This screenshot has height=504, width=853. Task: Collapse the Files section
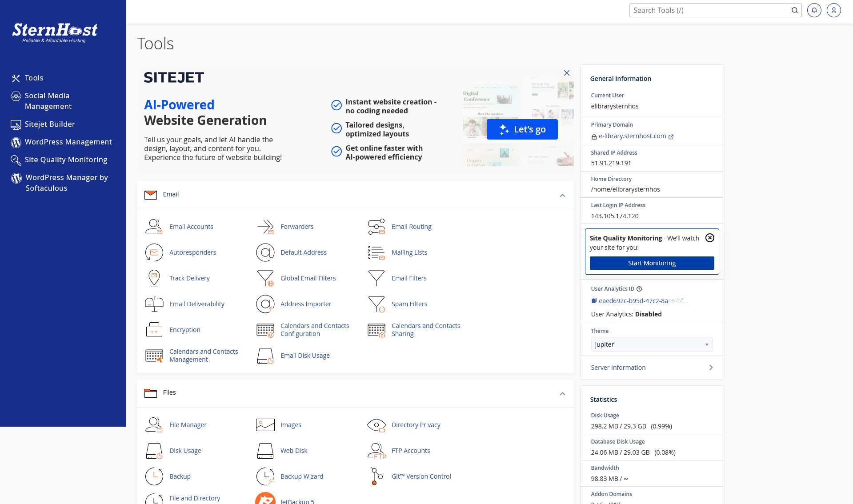point(562,394)
